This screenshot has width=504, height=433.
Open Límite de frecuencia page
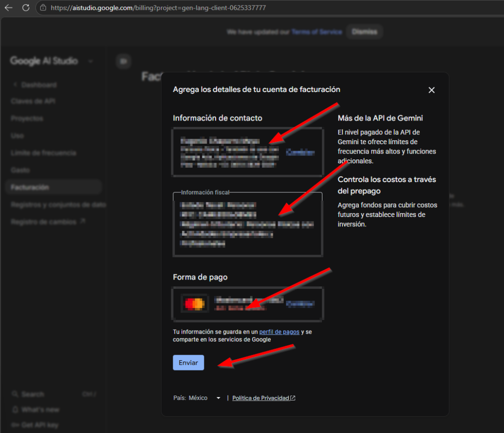pos(43,153)
